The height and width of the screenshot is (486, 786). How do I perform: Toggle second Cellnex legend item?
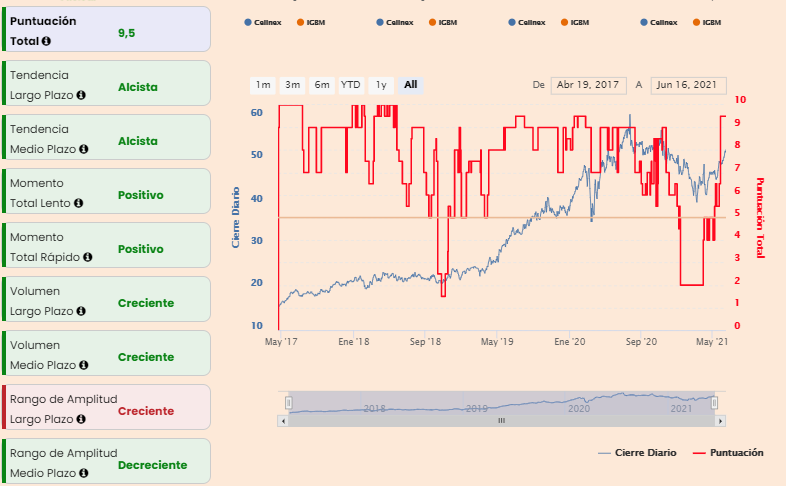pos(395,23)
